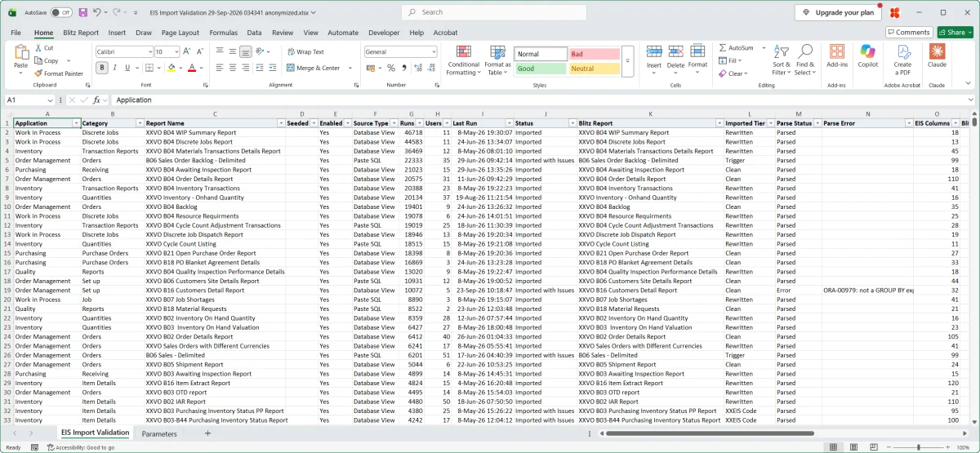
Task: Undo the last action
Action: click(x=97, y=12)
